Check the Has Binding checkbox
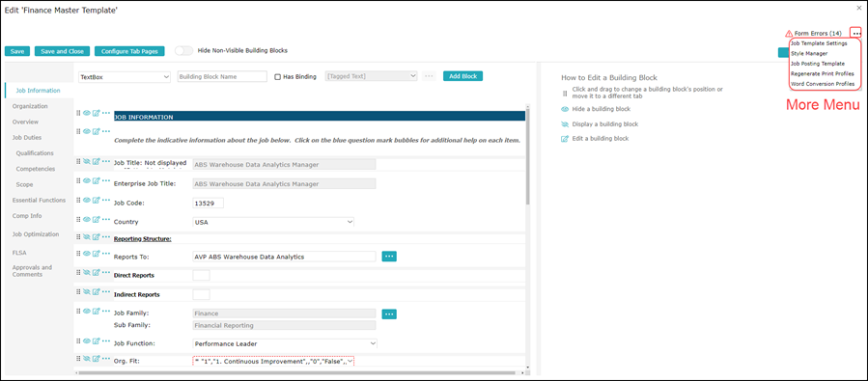Image resolution: width=868 pixels, height=381 pixels. point(278,77)
